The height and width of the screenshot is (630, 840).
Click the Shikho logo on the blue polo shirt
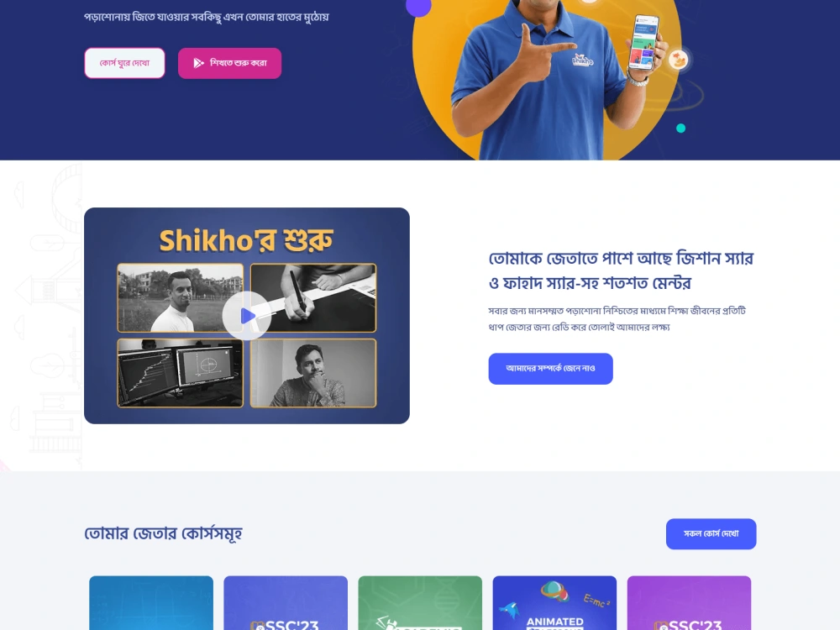pos(582,60)
